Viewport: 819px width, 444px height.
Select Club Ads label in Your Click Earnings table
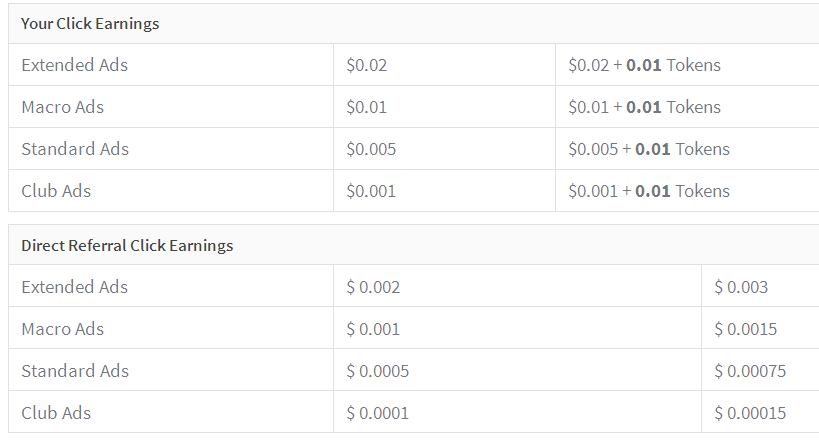point(56,191)
